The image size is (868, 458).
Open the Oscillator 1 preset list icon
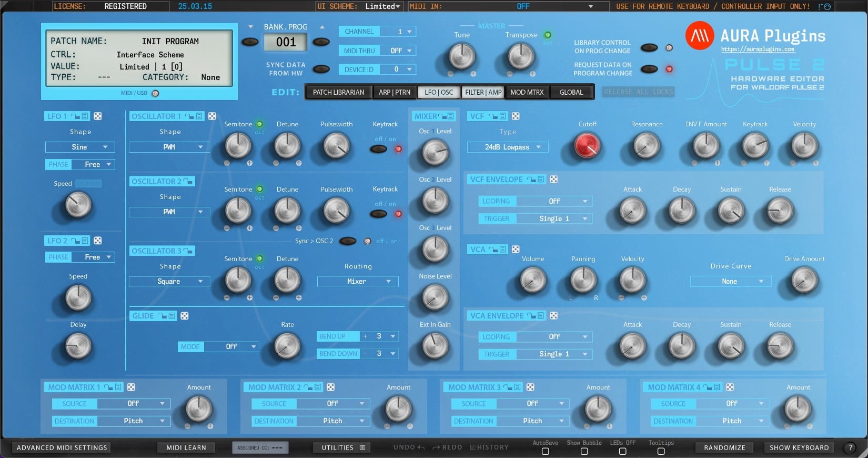pyautogui.click(x=199, y=116)
